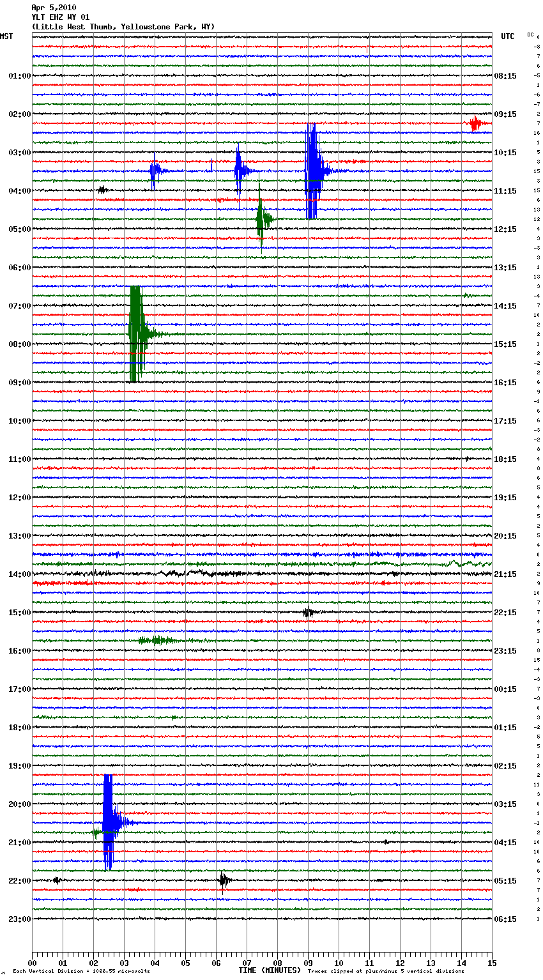The image size is (543, 980).
Task: Click the bottom x-axis minute label 03
Action: coord(124,963)
